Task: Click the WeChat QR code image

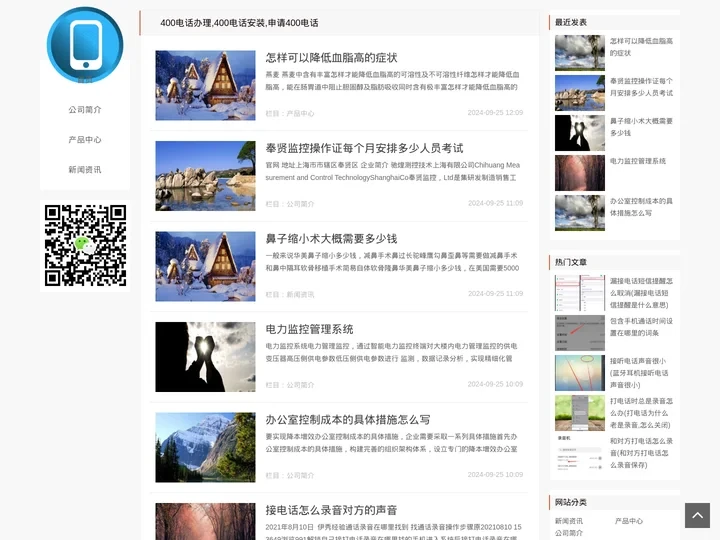Action: point(85,246)
